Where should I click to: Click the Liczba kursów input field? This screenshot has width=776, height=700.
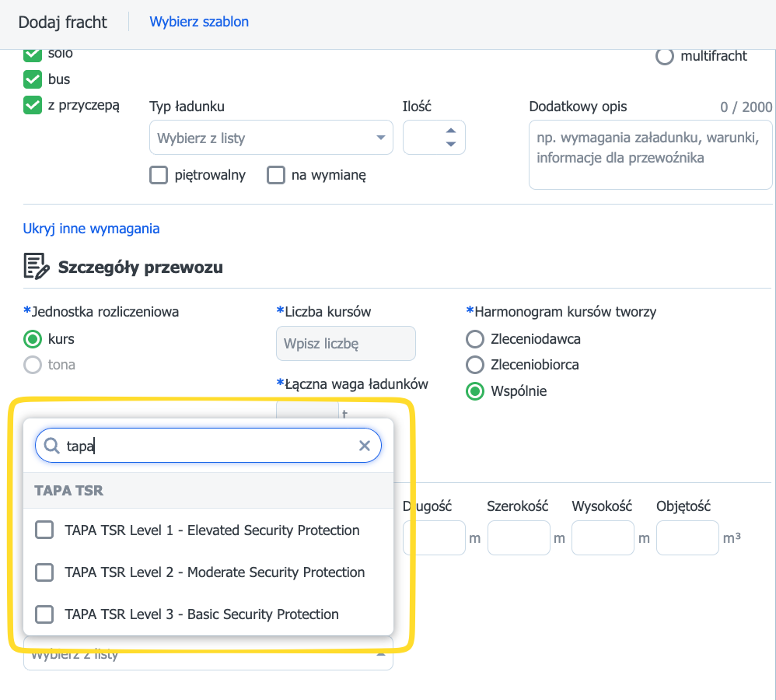pyautogui.click(x=345, y=343)
